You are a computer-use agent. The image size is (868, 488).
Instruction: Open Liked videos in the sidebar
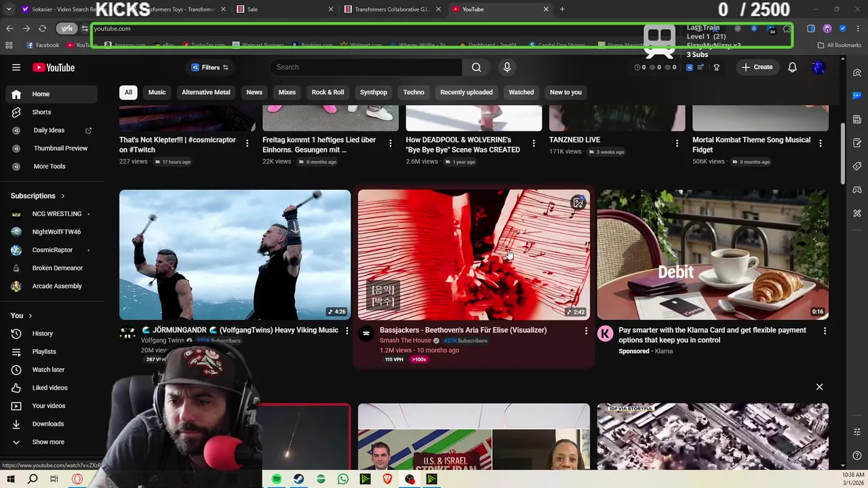point(52,388)
